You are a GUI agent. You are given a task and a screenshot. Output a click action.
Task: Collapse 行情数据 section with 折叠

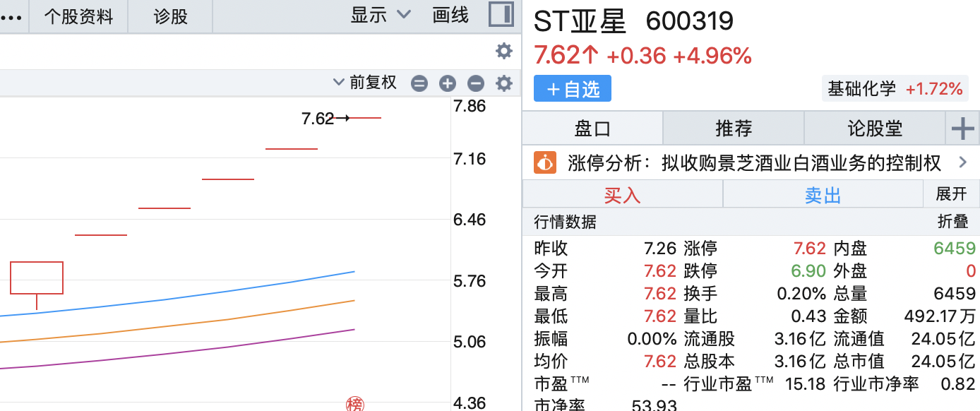point(952,222)
